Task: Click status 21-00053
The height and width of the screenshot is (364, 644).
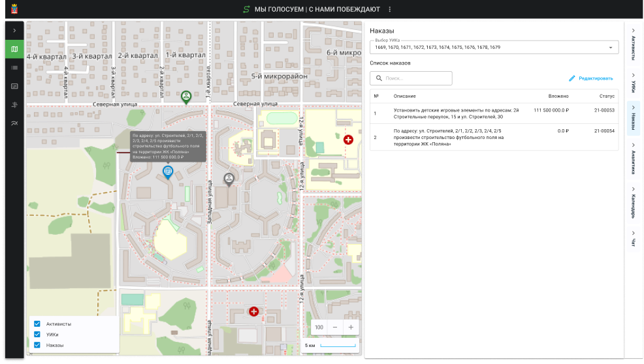Action: coord(604,110)
